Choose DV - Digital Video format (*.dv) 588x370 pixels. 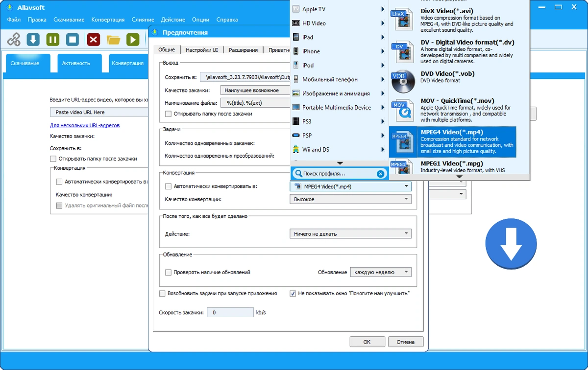click(453, 51)
